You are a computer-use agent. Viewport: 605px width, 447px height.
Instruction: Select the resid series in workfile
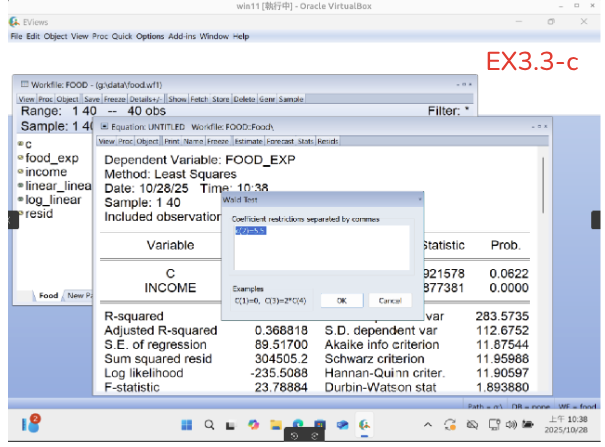pos(39,214)
